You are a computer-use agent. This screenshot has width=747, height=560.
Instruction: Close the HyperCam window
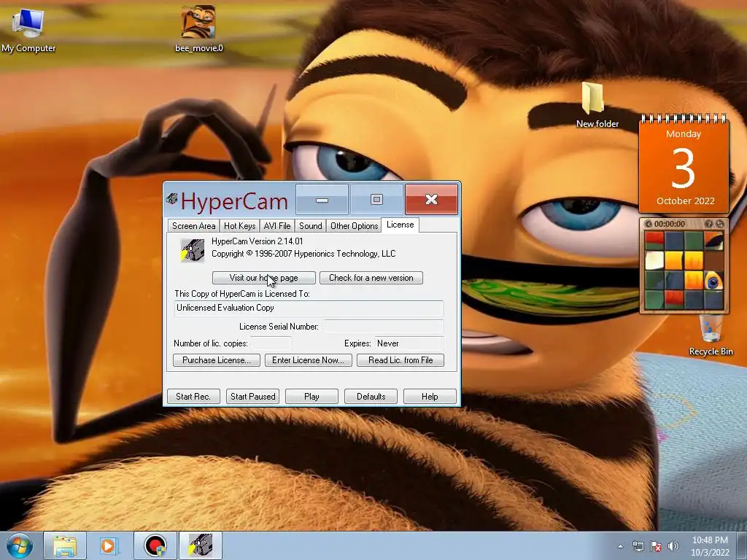click(431, 200)
